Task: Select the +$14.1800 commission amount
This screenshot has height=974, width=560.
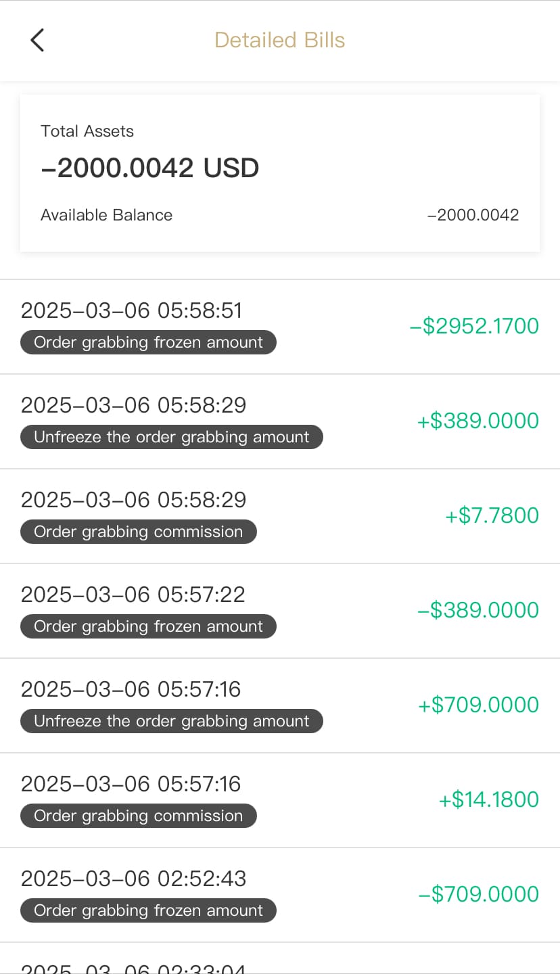Action: click(x=488, y=799)
